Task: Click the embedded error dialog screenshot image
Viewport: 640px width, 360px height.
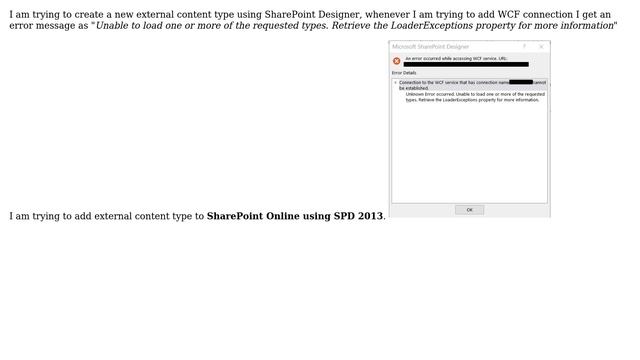Action: point(469,129)
